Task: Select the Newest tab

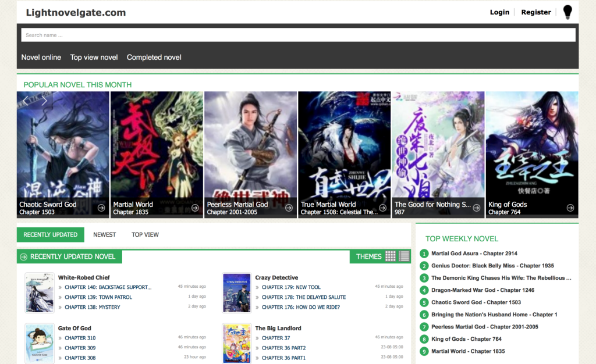Action: coord(105,235)
